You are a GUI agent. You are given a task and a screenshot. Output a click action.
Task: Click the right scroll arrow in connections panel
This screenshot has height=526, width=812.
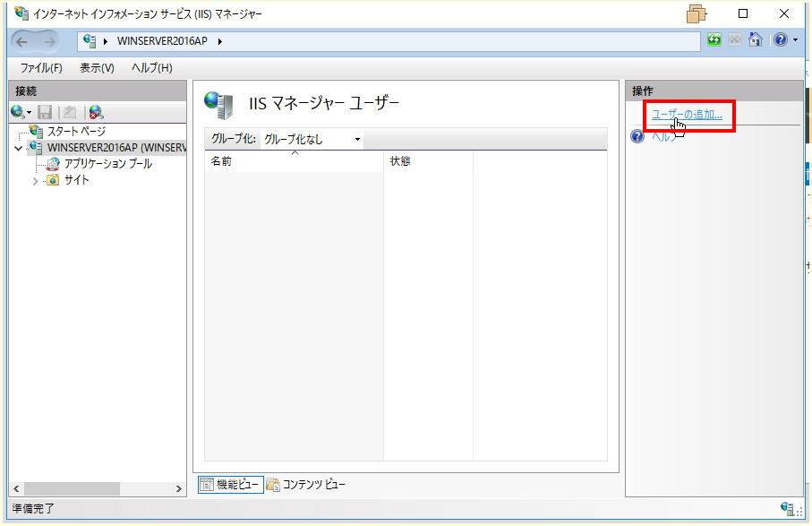click(x=179, y=488)
